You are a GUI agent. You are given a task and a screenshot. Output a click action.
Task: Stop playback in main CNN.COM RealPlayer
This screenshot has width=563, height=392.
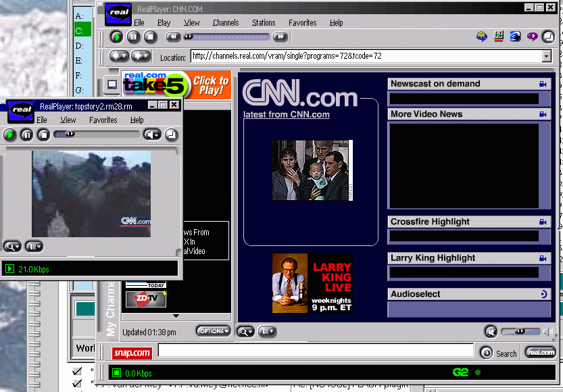(151, 36)
